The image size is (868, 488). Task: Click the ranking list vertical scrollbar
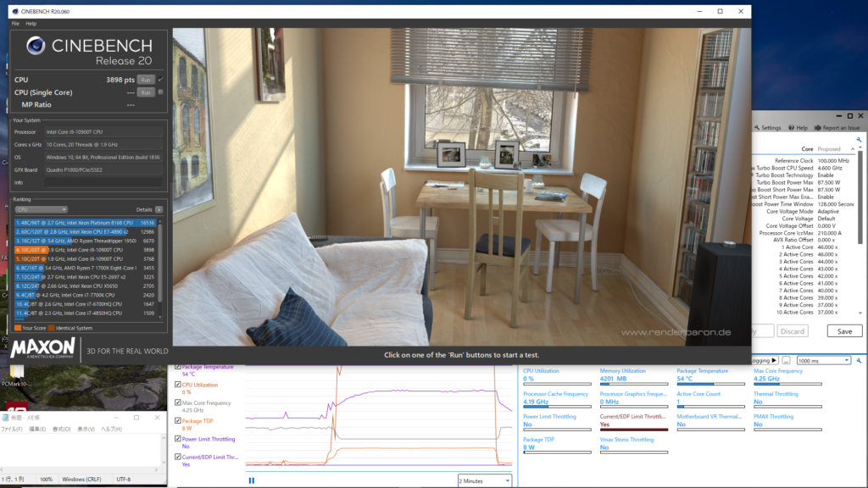tap(160, 269)
